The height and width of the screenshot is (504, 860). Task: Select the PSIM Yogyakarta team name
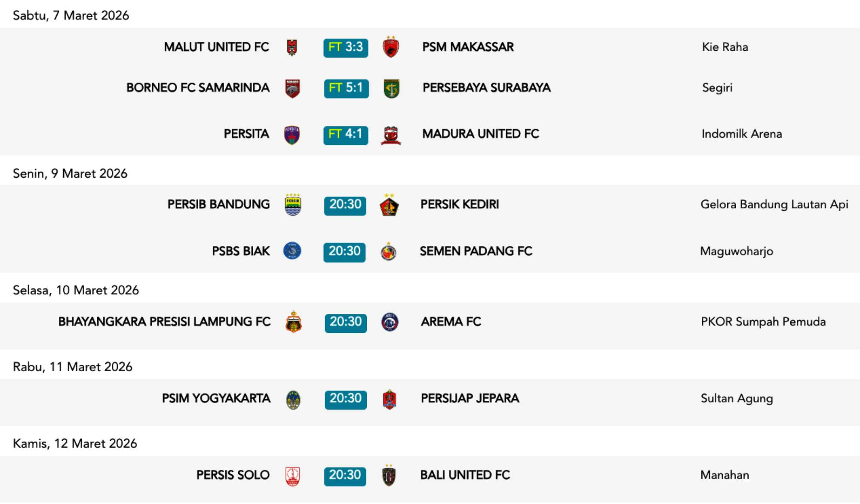pos(216,398)
